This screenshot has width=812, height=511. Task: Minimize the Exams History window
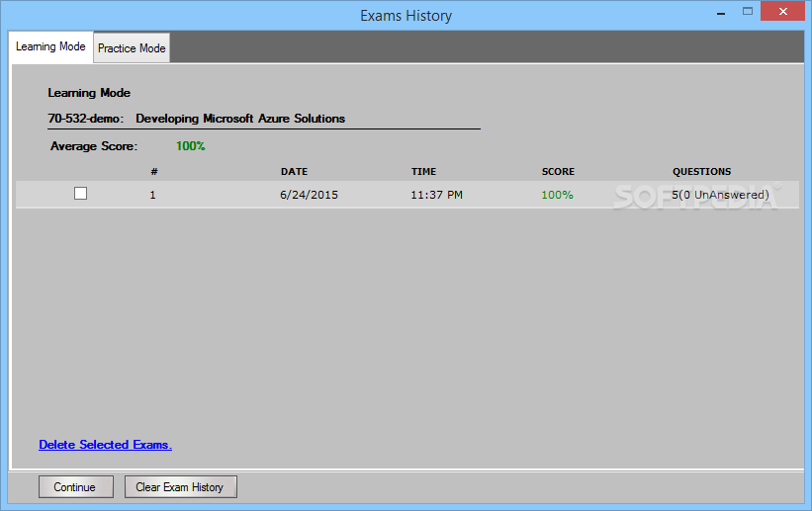click(721, 13)
